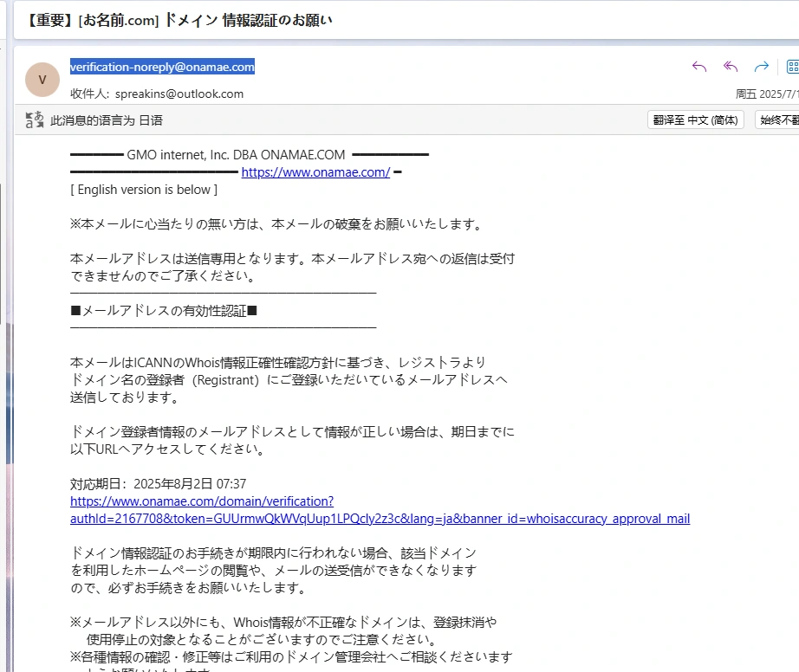Click the text [ English version is below ]

[144, 190]
